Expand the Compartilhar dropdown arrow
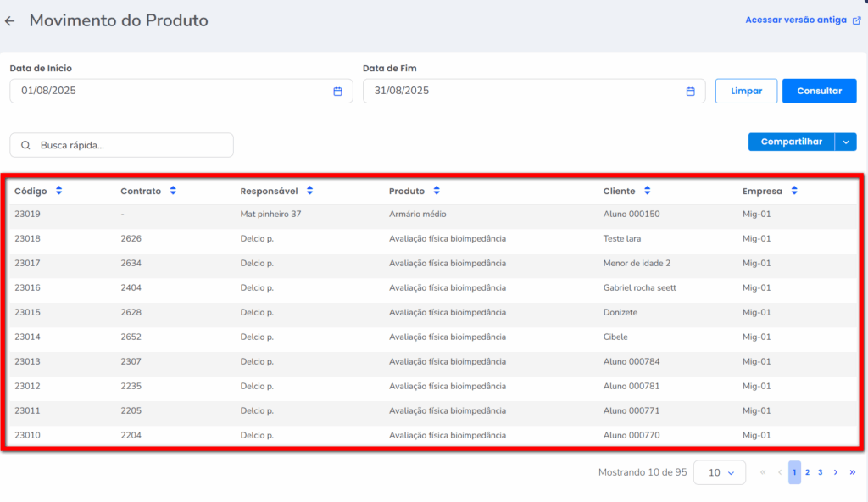Screen dimensions: 868x502 pyautogui.click(x=846, y=142)
